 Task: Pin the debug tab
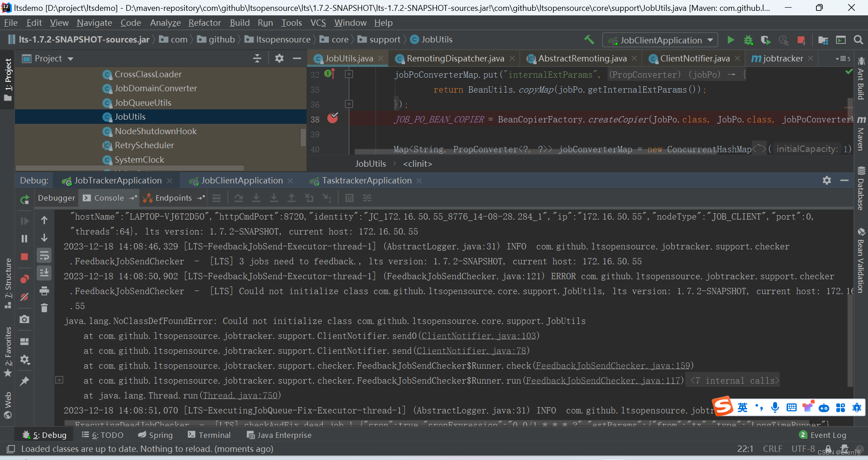(25, 381)
